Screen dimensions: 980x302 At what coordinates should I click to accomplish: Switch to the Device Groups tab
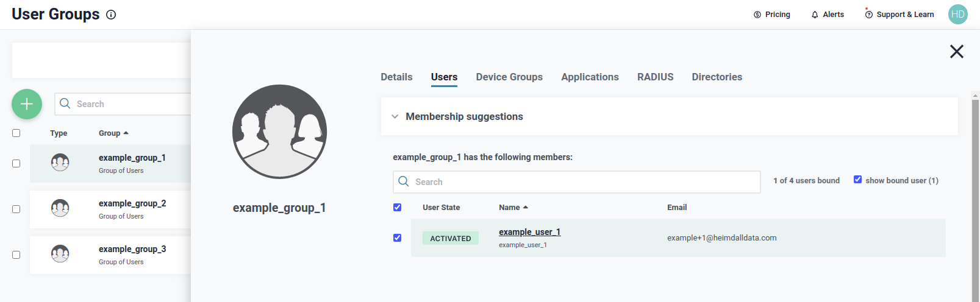pyautogui.click(x=509, y=77)
